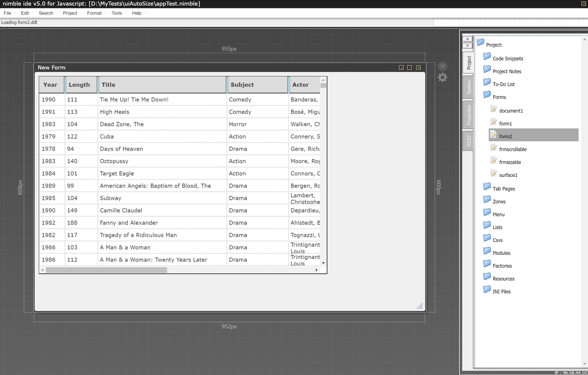This screenshot has width=588, height=375.
Task: Click the document1 form icon
Action: pos(494,108)
